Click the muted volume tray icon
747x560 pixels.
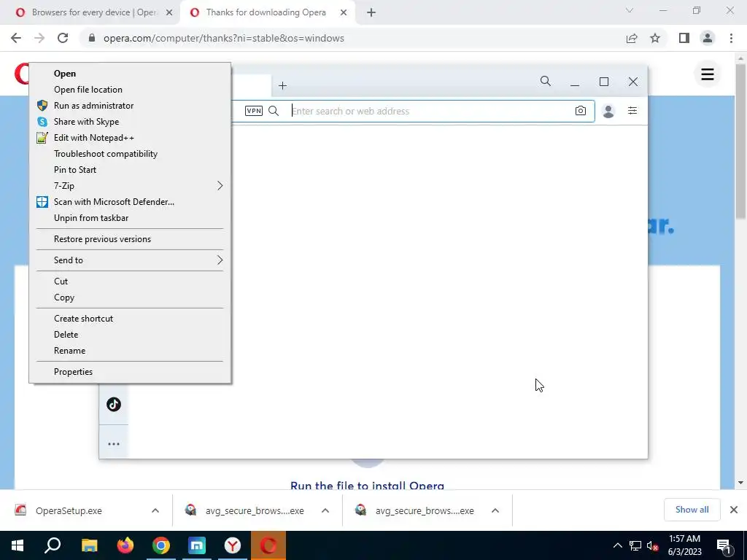(x=653, y=545)
